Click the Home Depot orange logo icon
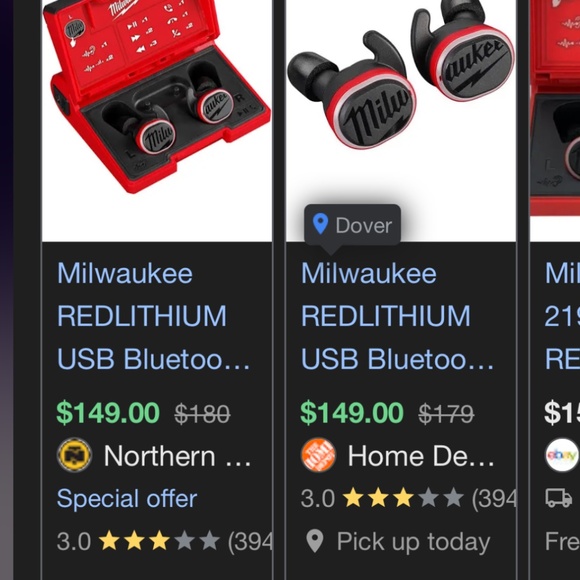This screenshot has width=580, height=580. 318,455
